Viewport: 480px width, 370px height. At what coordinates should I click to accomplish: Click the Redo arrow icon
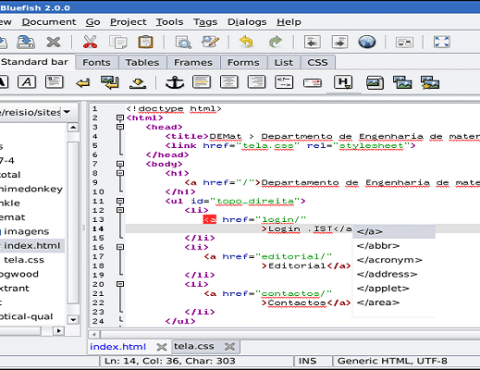click(275, 42)
